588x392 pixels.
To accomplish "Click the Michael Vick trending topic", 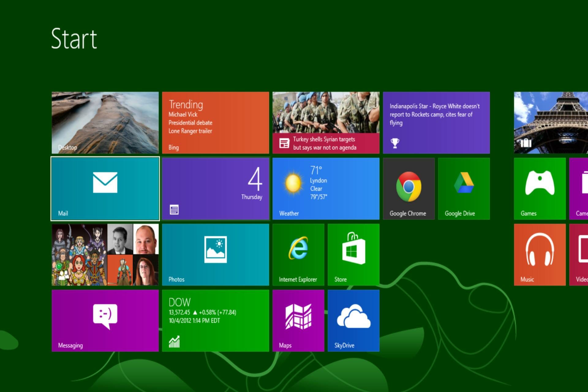I will pyautogui.click(x=183, y=114).
